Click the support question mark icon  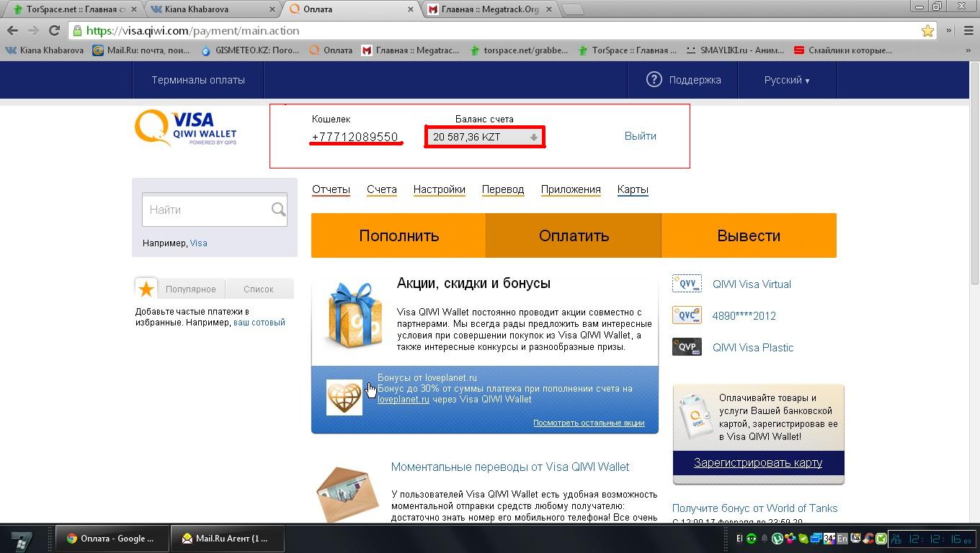[654, 80]
